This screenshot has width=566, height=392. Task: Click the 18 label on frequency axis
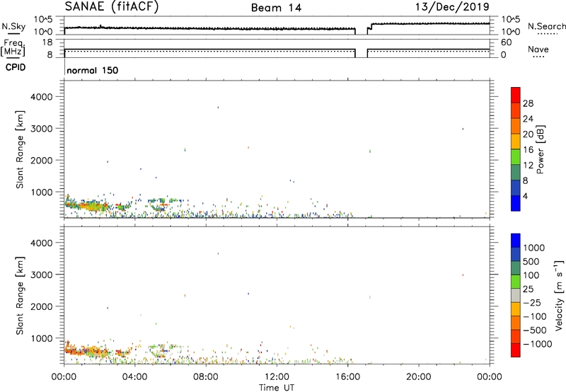(x=47, y=42)
